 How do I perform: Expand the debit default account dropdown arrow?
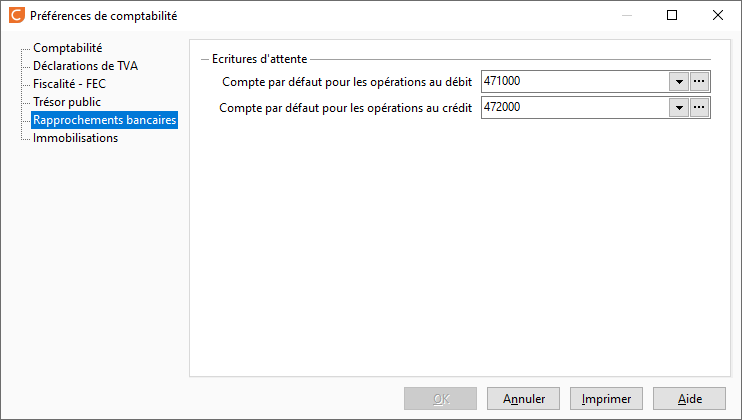(x=679, y=81)
